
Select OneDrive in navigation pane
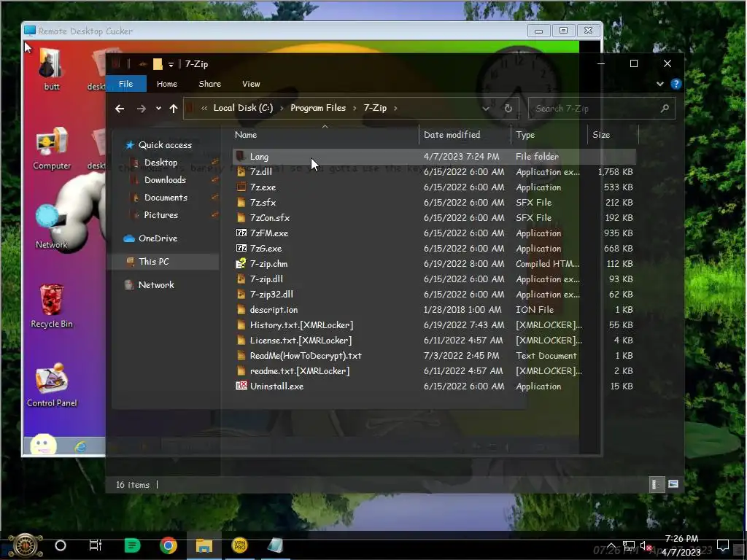point(158,238)
